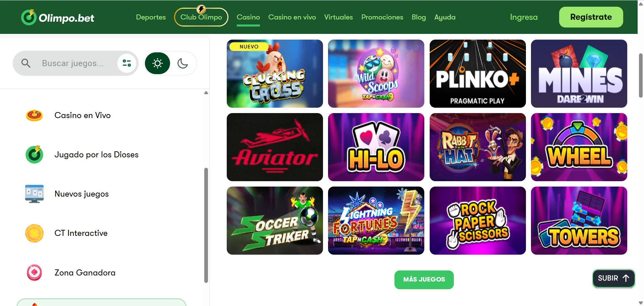Open the search filter options icon
The width and height of the screenshot is (644, 306).
point(127,63)
